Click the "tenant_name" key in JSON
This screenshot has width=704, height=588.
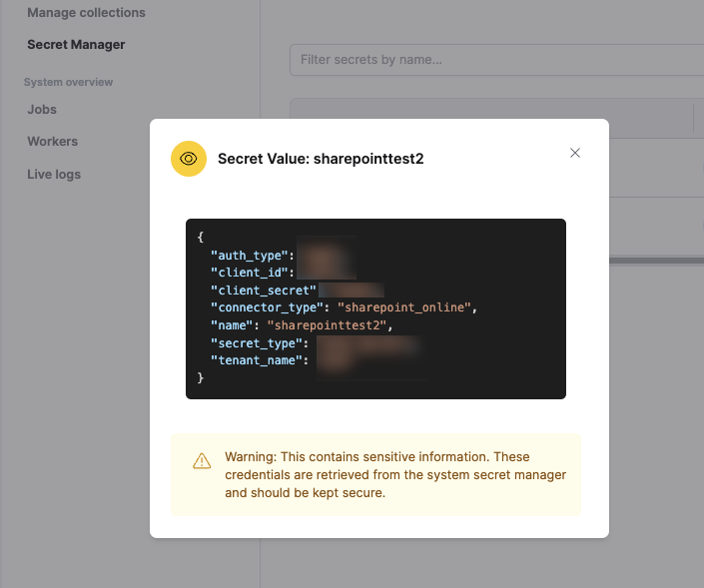tap(255, 360)
